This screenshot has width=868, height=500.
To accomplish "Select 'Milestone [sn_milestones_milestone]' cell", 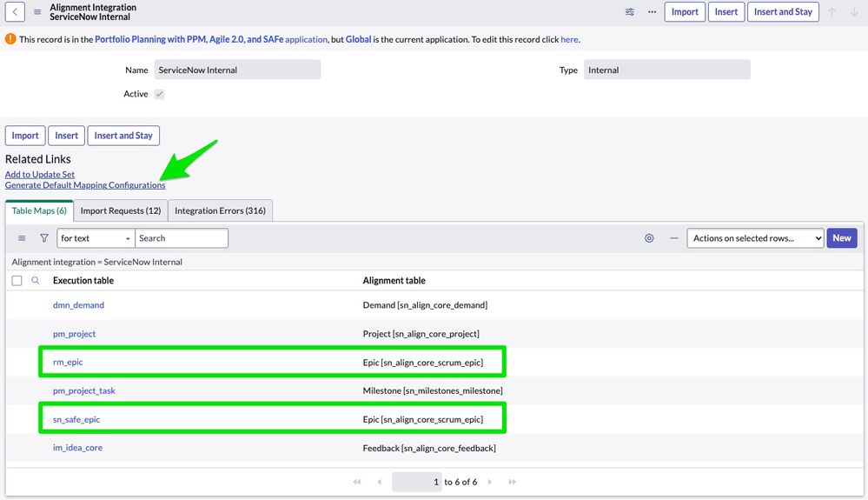I will pyautogui.click(x=433, y=391).
